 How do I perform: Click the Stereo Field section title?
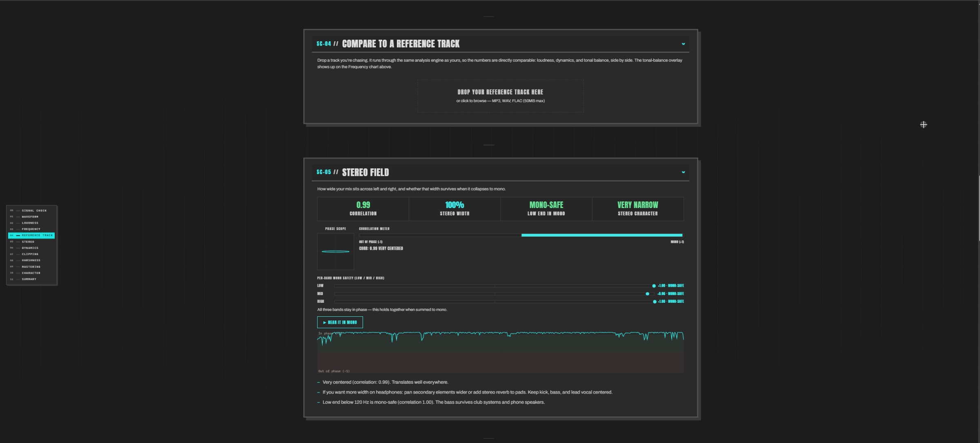(x=365, y=172)
